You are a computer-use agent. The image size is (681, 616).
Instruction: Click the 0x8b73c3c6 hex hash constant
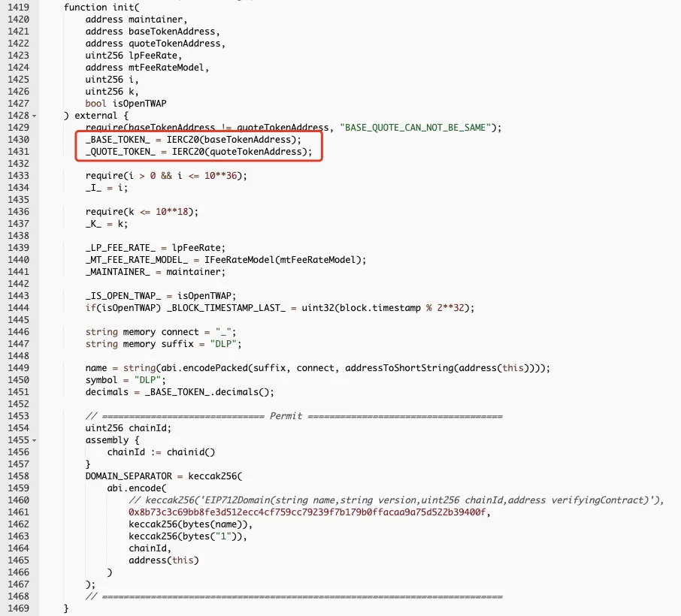point(307,512)
